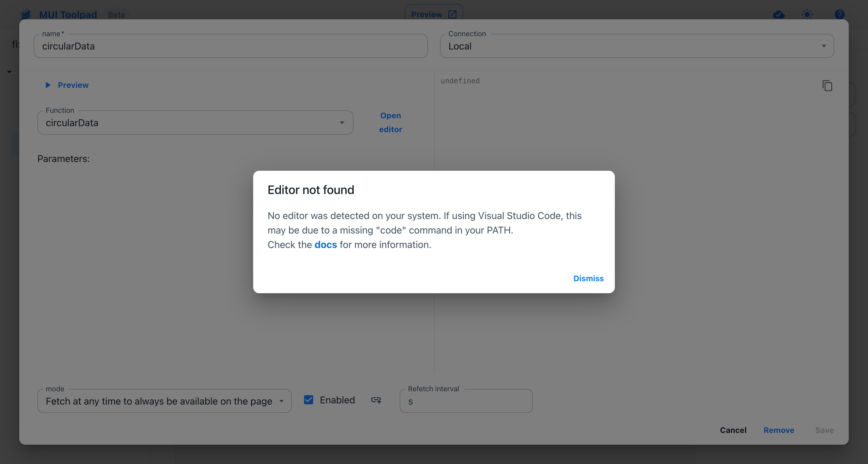The image size is (868, 464).
Task: Uncheck the Enabled checkbox
Action: (x=309, y=400)
